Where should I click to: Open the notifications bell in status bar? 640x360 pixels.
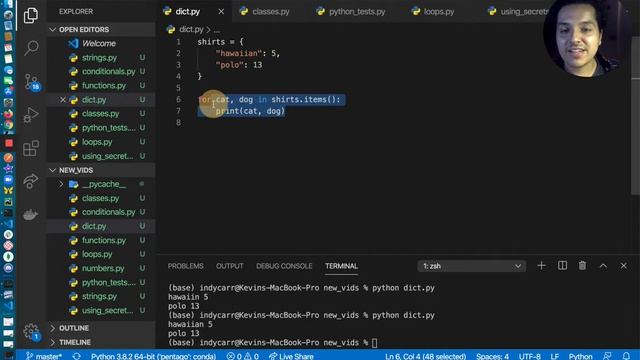click(x=626, y=356)
